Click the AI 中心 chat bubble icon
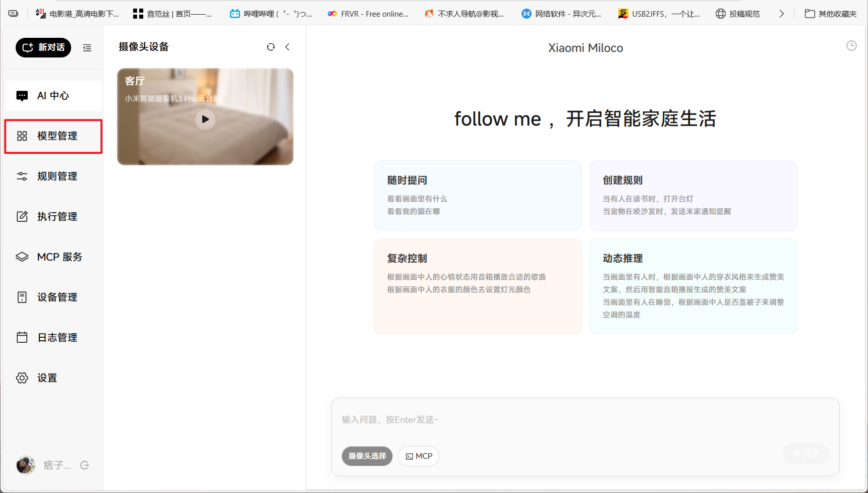 [22, 96]
